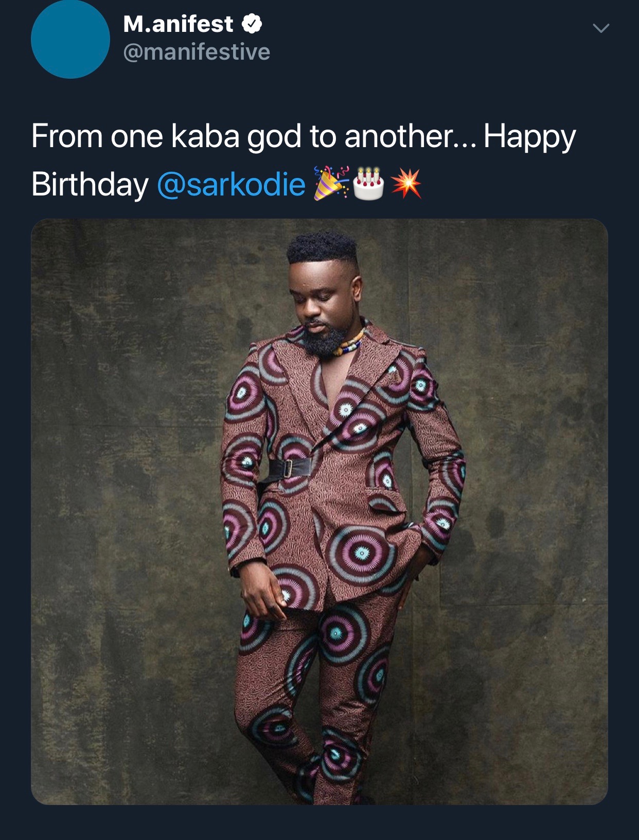This screenshot has height=840, width=639.
Task: Open the @sarkodie mention
Action: pos(231,184)
